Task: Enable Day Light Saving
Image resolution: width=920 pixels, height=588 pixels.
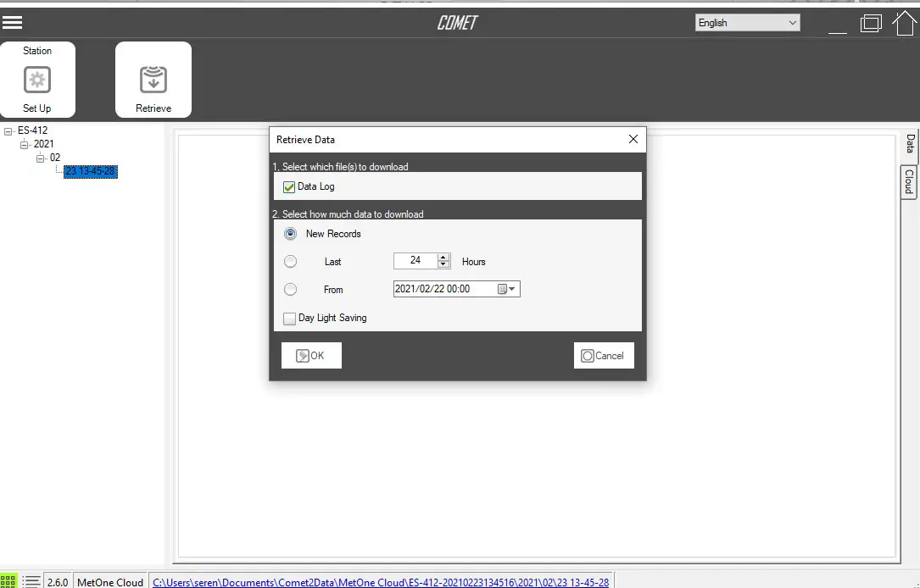Action: click(x=288, y=318)
